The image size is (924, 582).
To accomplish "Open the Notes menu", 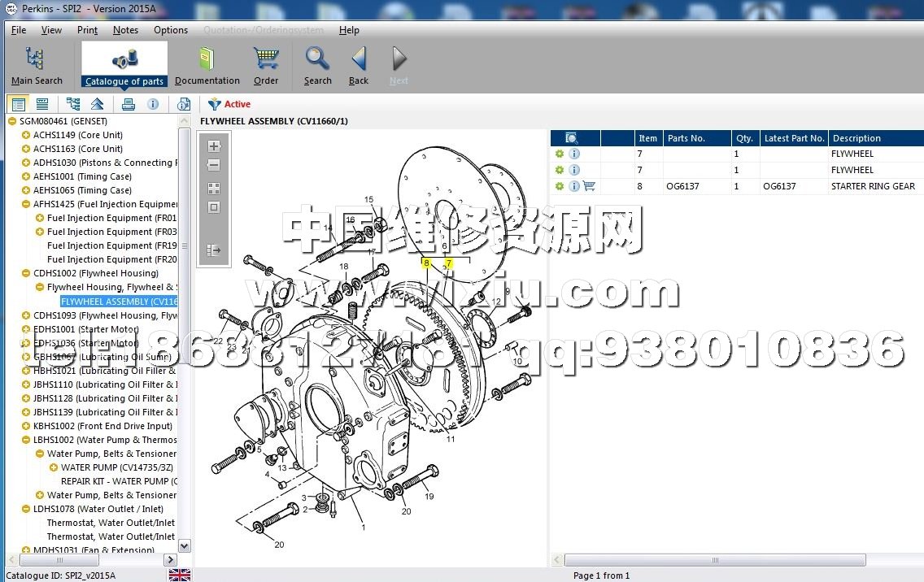I will click(125, 30).
